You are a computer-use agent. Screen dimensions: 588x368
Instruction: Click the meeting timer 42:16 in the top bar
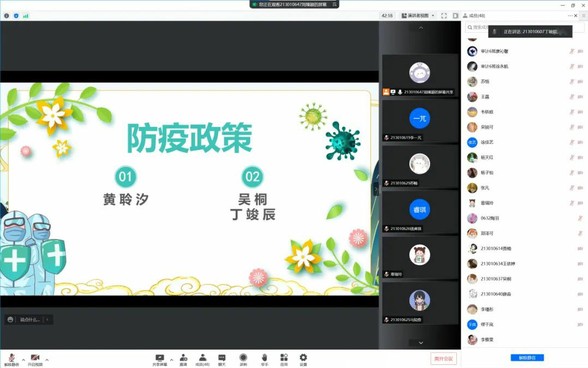point(387,15)
